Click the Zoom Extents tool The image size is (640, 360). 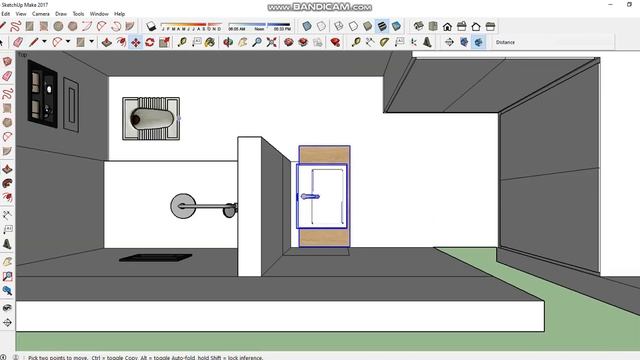[x=271, y=42]
